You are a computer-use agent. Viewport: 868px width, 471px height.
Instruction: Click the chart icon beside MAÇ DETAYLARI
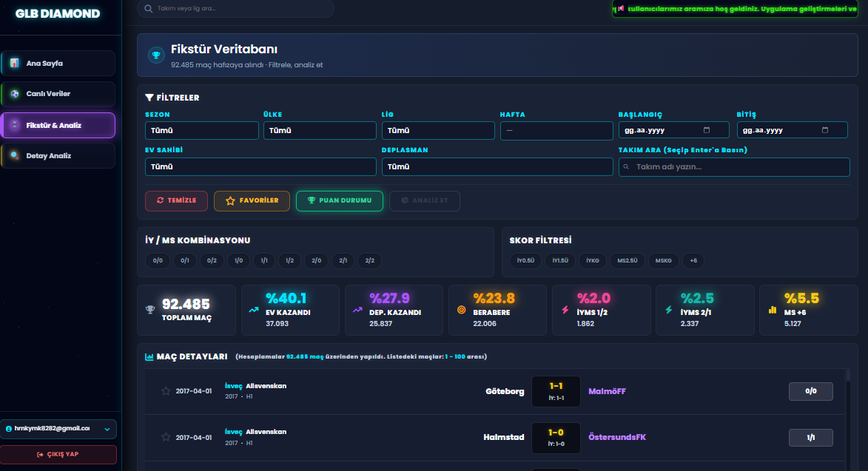(x=149, y=356)
